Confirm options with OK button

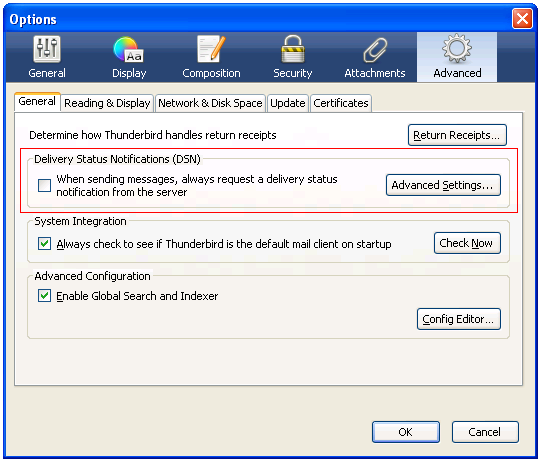406,432
